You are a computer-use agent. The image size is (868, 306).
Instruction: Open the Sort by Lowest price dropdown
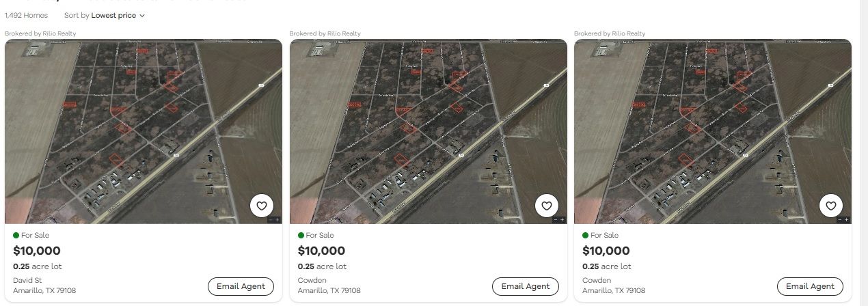[x=113, y=15]
